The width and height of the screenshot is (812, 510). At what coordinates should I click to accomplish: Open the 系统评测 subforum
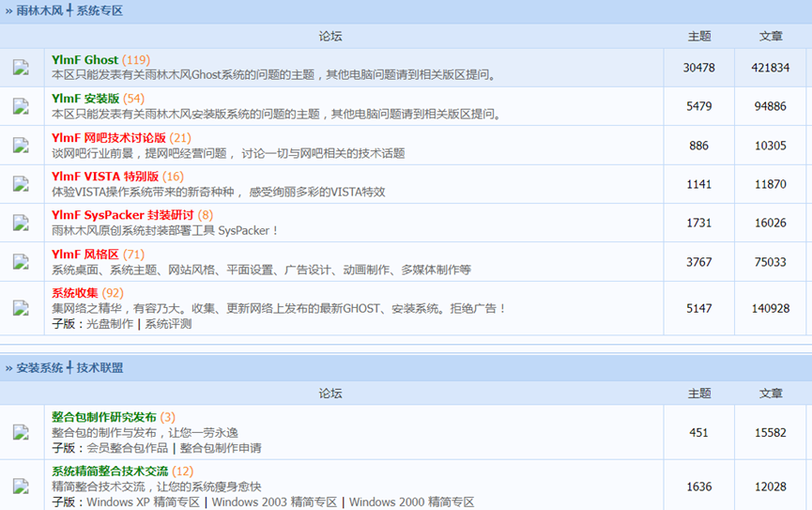168,324
